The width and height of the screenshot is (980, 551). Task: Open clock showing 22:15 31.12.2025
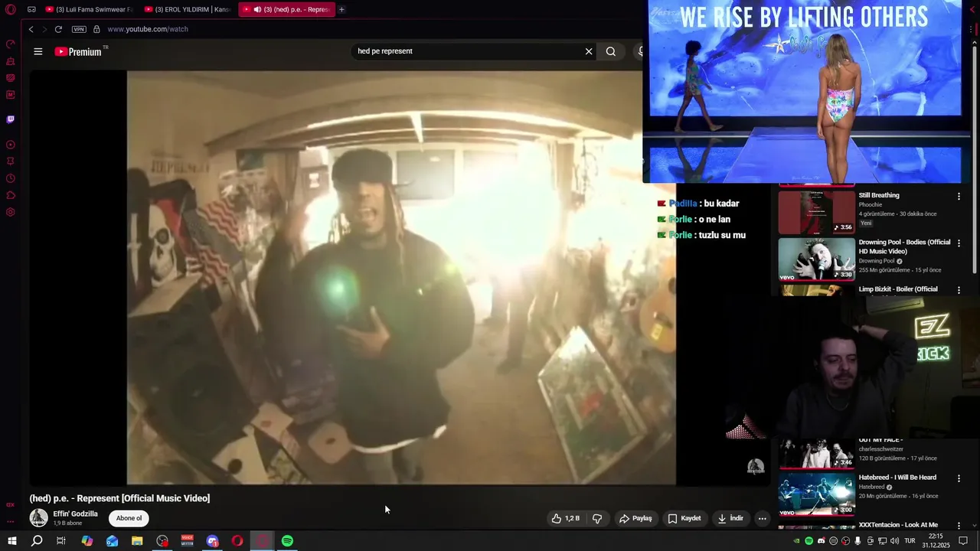point(936,541)
